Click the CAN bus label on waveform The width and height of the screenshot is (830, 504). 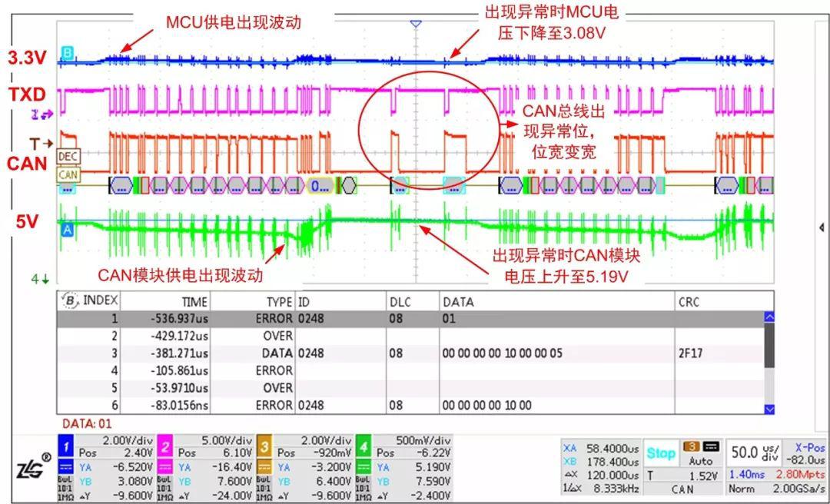[x=68, y=174]
